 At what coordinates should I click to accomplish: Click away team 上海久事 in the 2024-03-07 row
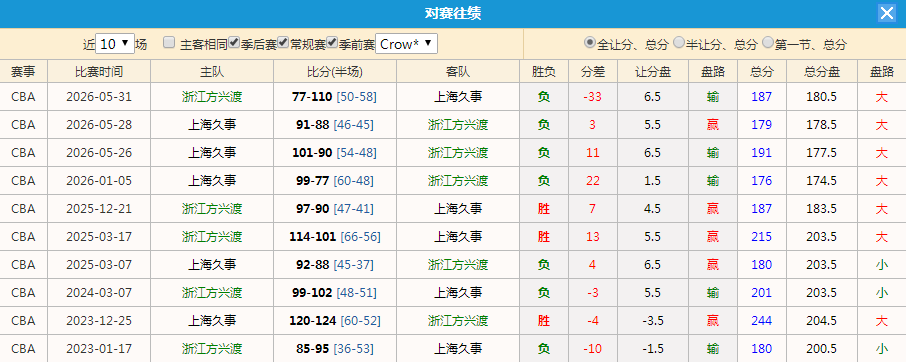(458, 293)
